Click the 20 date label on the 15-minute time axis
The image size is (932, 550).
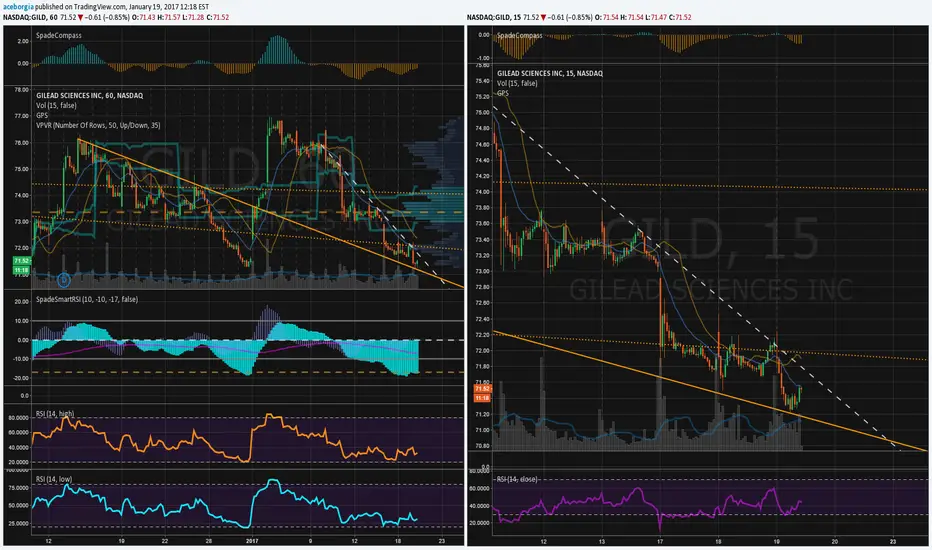835,542
